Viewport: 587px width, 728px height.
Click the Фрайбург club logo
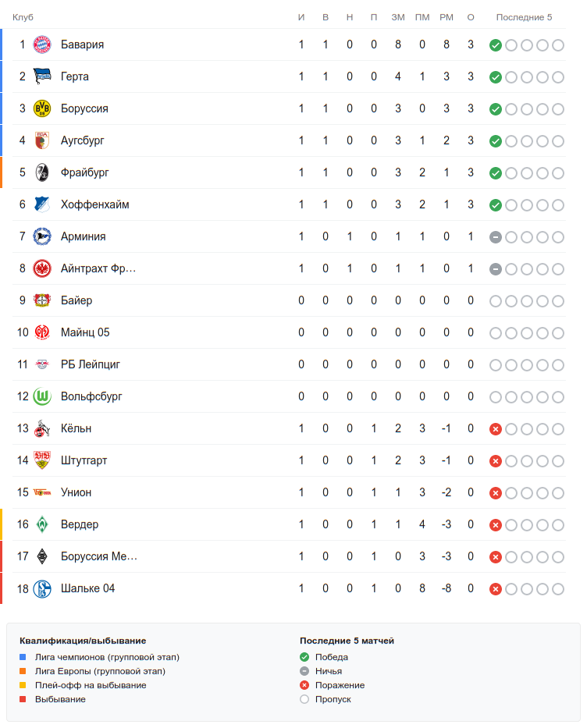(42, 172)
